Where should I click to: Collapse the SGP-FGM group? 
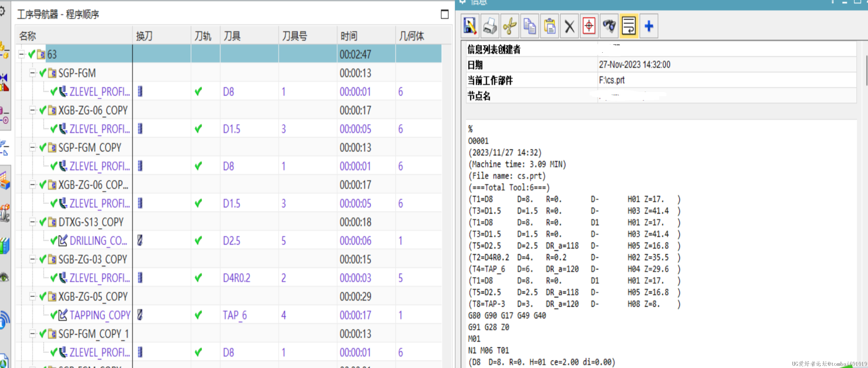[32, 73]
